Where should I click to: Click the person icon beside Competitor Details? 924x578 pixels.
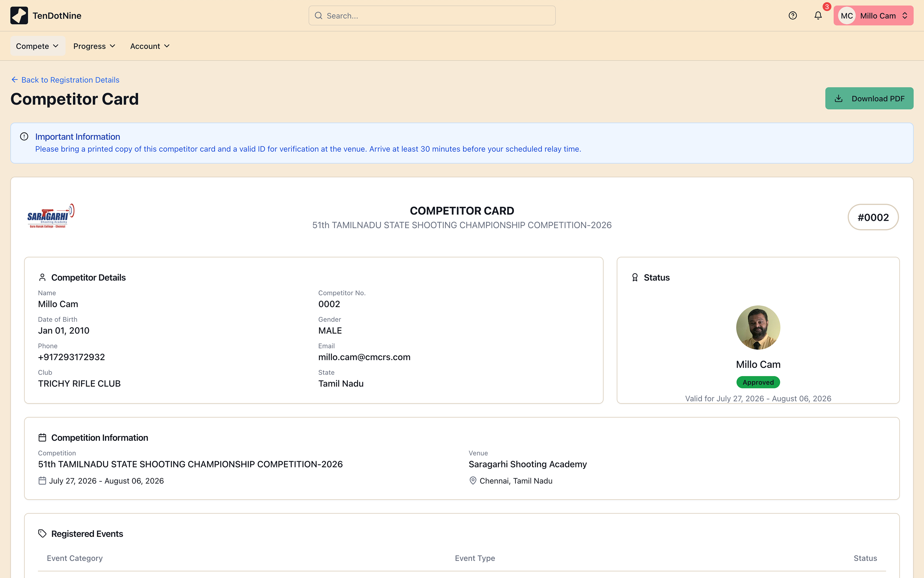click(42, 277)
